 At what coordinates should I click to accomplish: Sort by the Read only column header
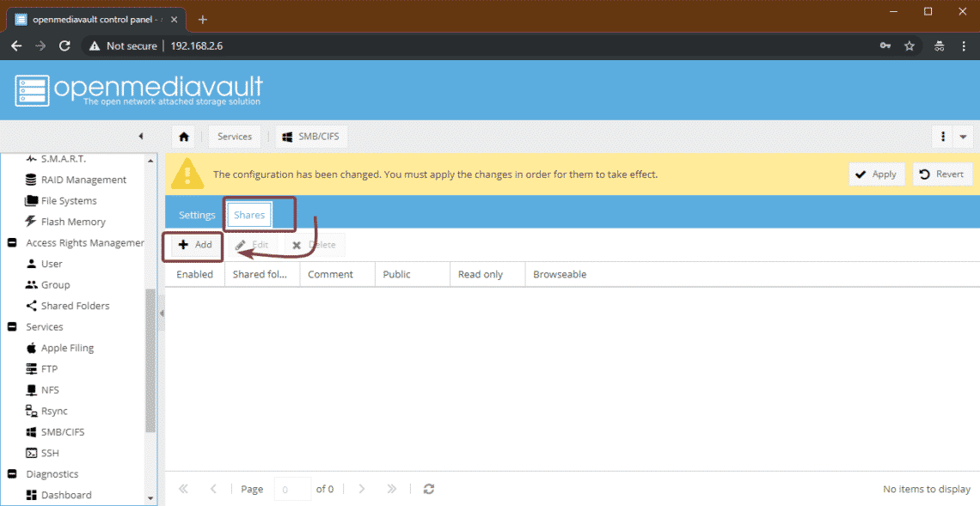[487, 274]
